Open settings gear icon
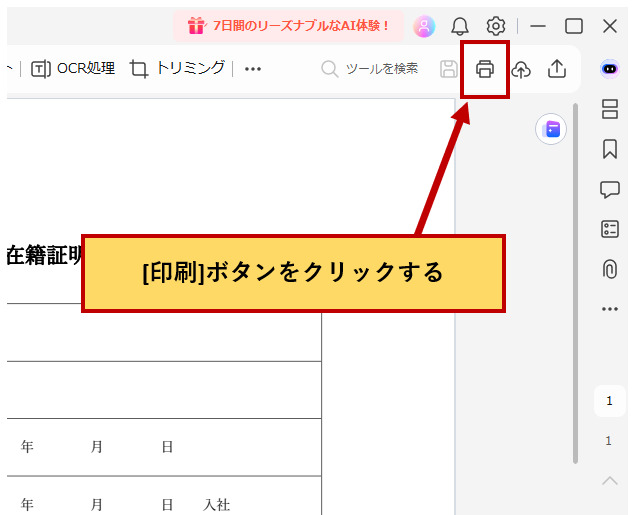Image resolution: width=634 pixels, height=515 pixels. click(496, 26)
